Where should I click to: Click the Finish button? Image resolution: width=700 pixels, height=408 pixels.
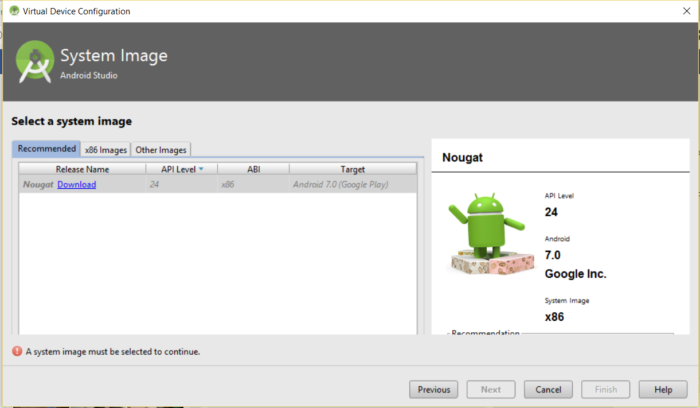[606, 389]
